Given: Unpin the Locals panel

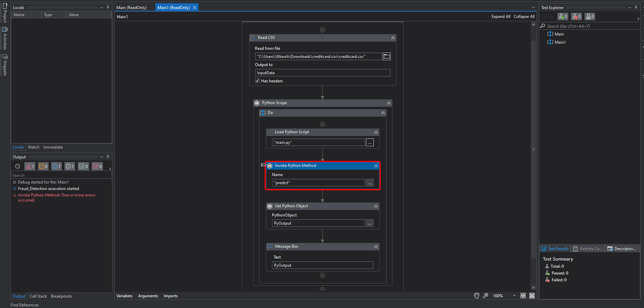Looking at the screenshot, I should pos(108,7).
